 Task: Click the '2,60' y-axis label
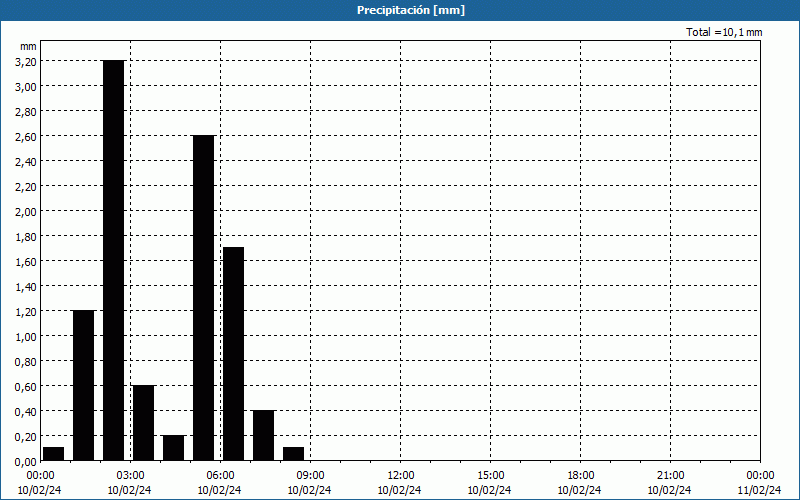point(26,136)
